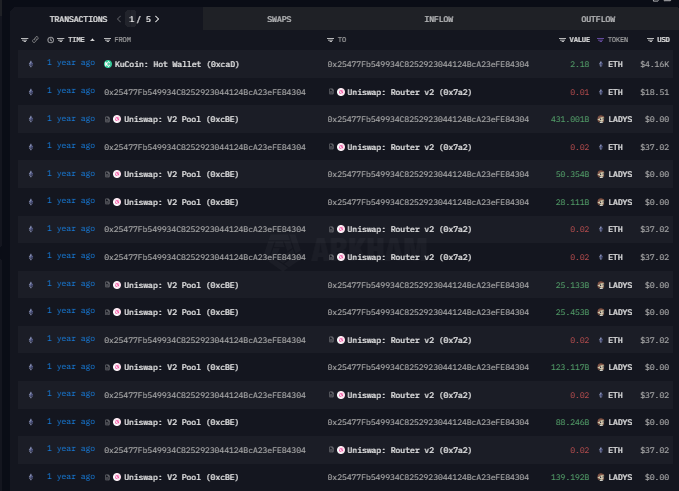The height and width of the screenshot is (491, 679).
Task: Click LADYS token icon in 431.001B row
Action: [x=601, y=119]
